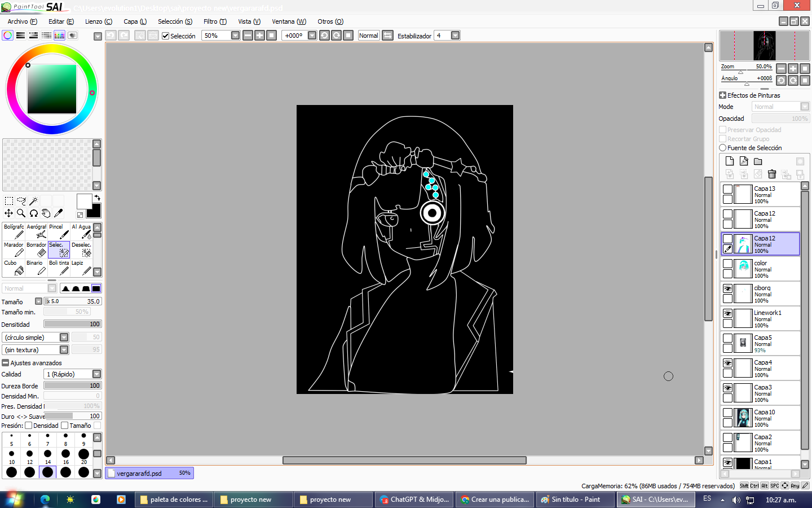Select the eyedropper color picker tool

(59, 213)
